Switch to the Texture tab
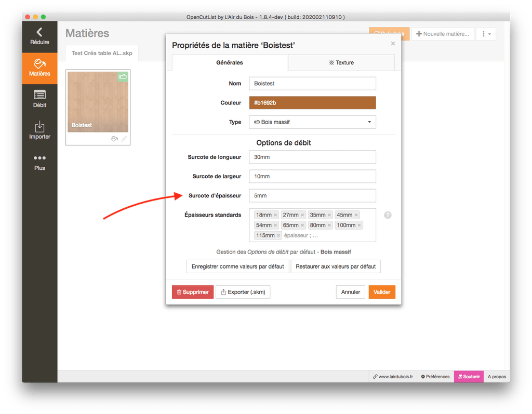This screenshot has width=532, height=414. [341, 63]
